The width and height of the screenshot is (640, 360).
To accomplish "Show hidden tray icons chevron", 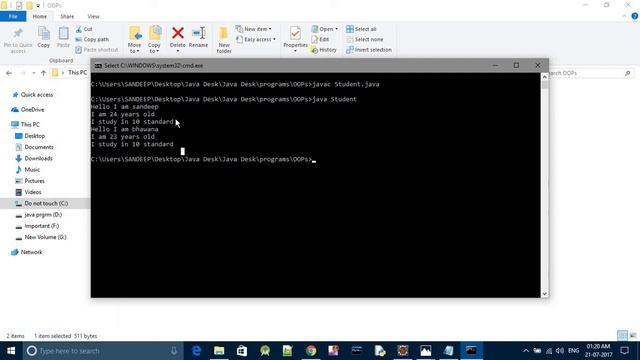I will click(526, 351).
